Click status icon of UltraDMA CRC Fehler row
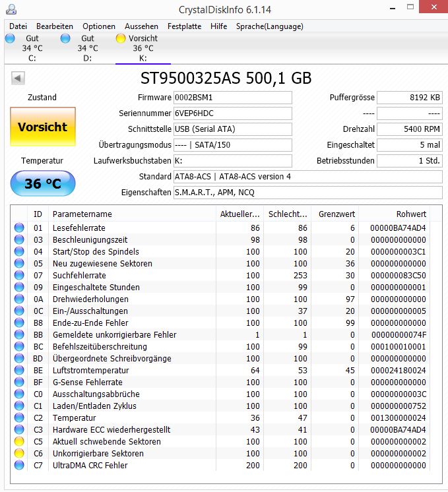Screen dimensions: 448x492 click(x=19, y=466)
